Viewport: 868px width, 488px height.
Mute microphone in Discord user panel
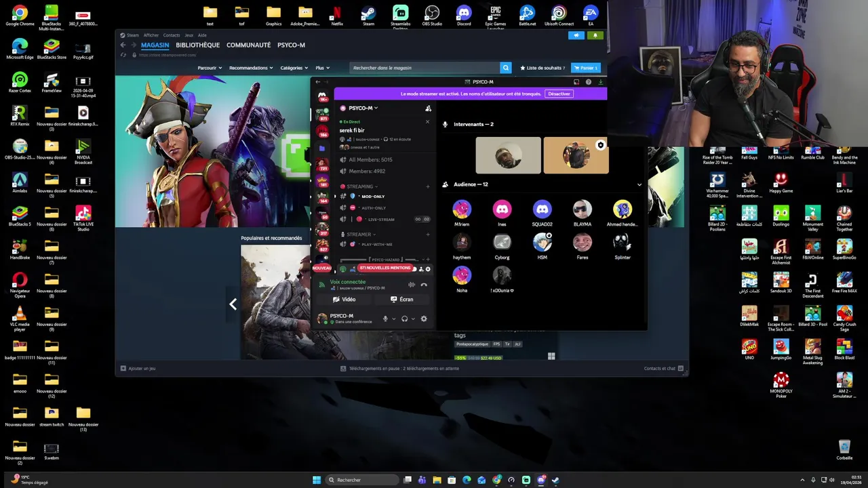tap(385, 319)
